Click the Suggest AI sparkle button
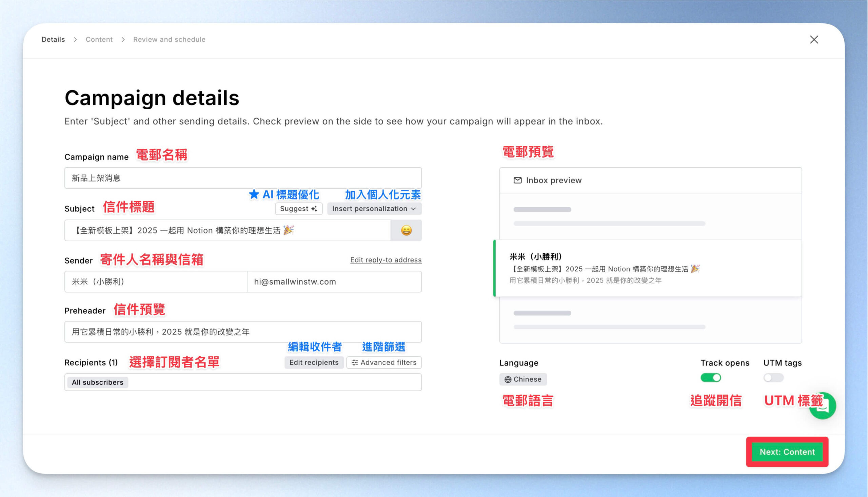 click(x=299, y=209)
